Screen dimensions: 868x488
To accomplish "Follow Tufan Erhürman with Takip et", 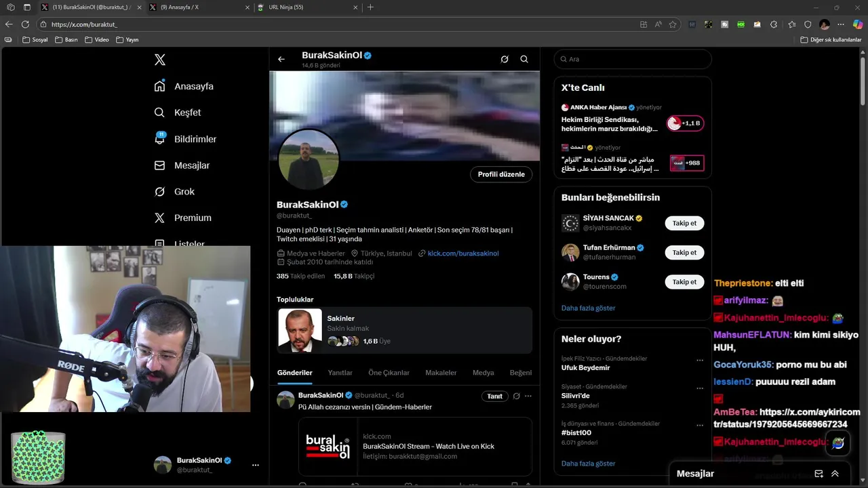I will (x=684, y=252).
